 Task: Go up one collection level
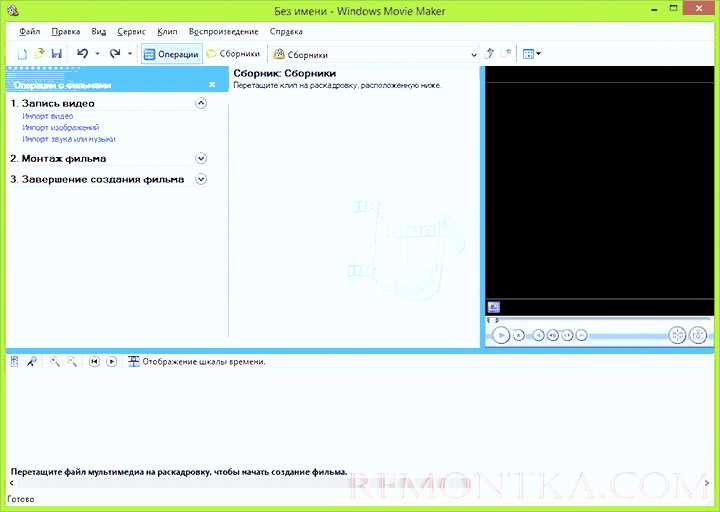(489, 54)
